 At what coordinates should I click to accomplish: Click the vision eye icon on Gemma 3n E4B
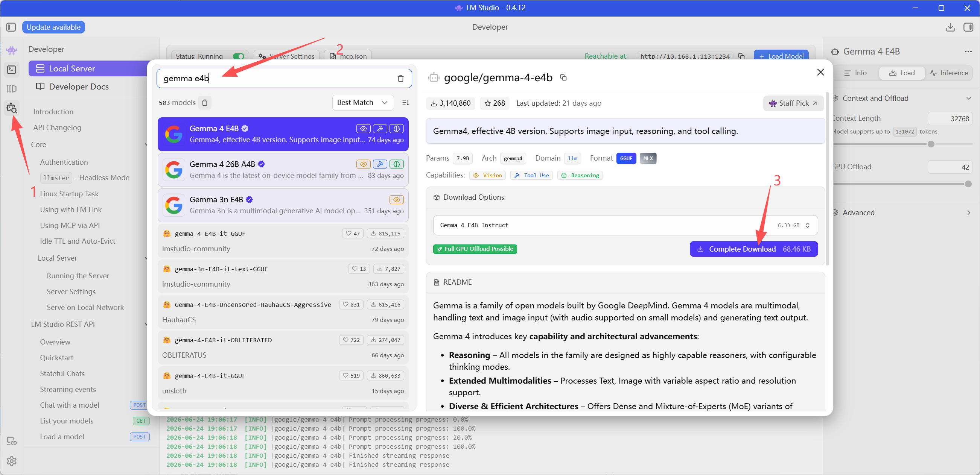coord(396,200)
